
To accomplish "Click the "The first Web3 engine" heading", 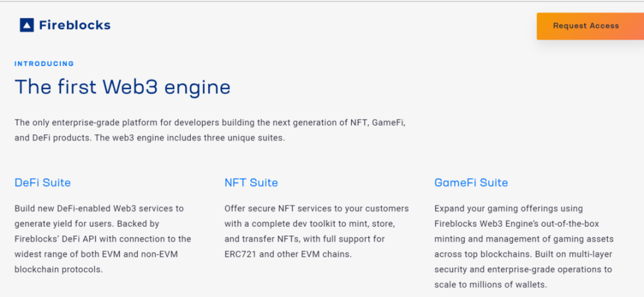I will click(123, 87).
